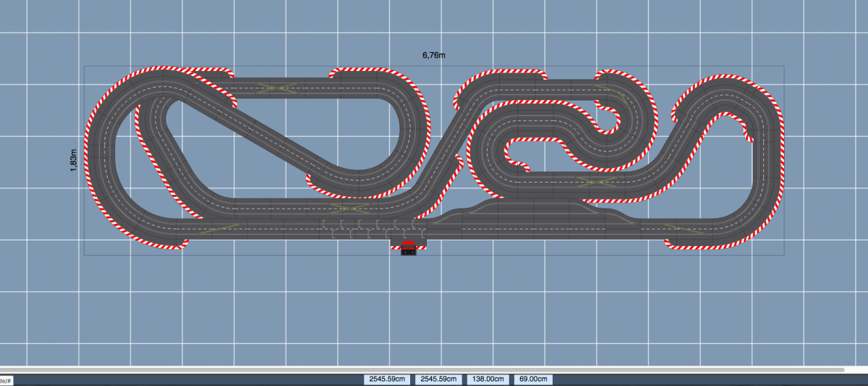
Task: Select the 138.00cm status field
Action: pos(487,379)
